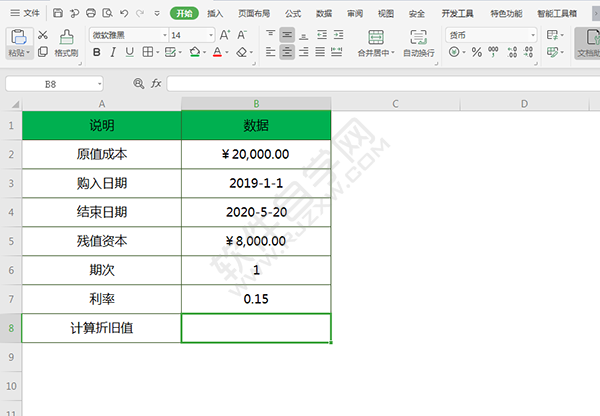Click the eraser clear-format icon

[x=241, y=52]
